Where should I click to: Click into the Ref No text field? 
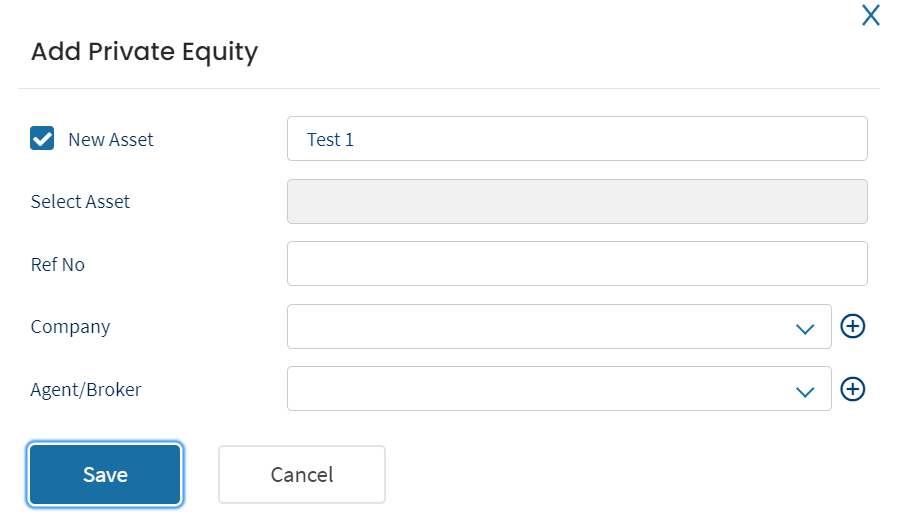[x=577, y=264]
